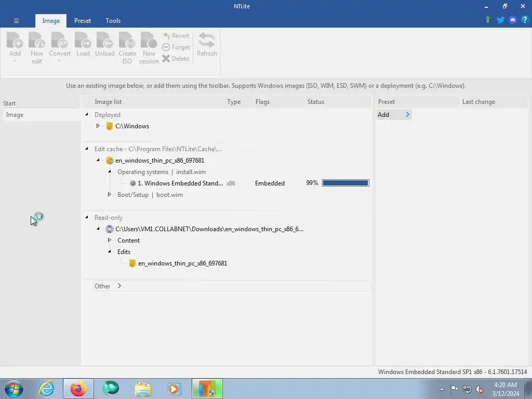This screenshot has width=532, height=399.
Task: Collapse Operating systems install.wim node
Action: pos(110,171)
